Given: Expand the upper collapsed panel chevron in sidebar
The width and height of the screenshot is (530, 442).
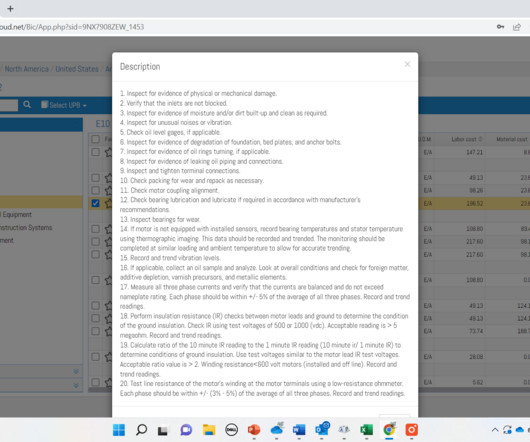Looking at the screenshot, I should 76,372.
